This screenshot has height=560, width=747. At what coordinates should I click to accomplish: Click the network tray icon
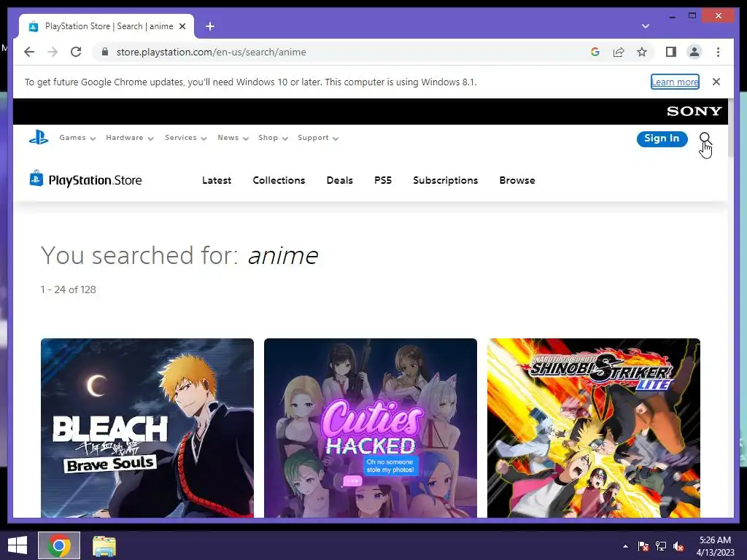point(661,546)
